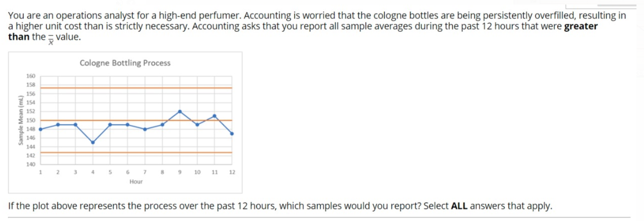The height and width of the screenshot is (221, 644).
Task: Click the lower control limit orange line
Action: [136, 153]
